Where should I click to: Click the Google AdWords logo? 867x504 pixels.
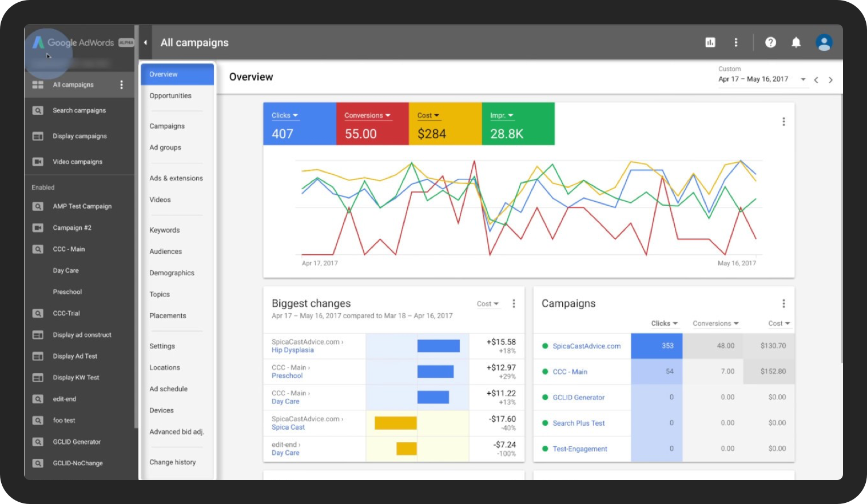click(74, 42)
